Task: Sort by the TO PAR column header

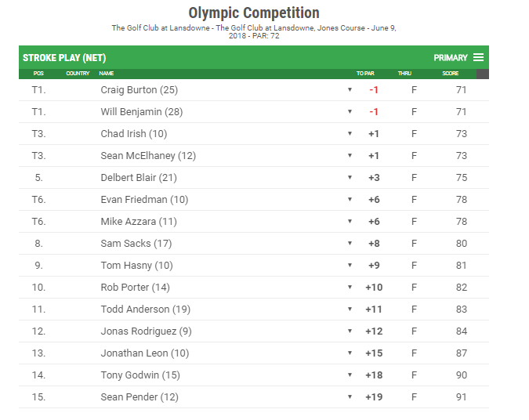Action: pyautogui.click(x=365, y=73)
